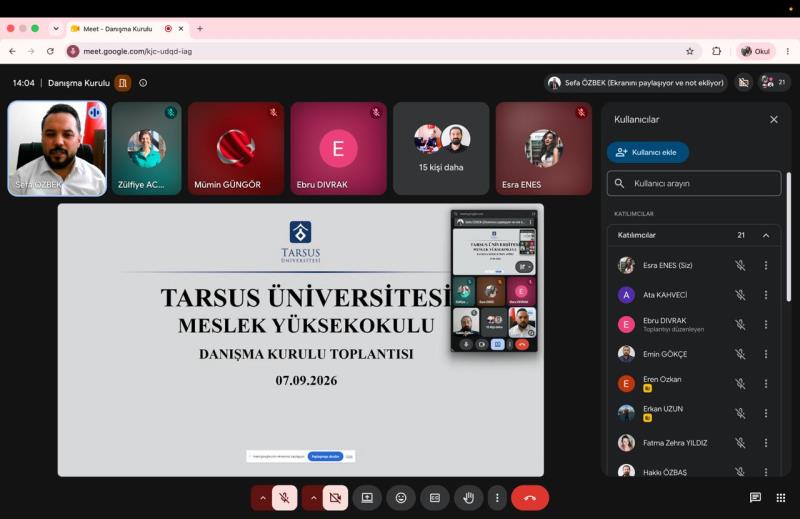Click Sefa ÖZBEK screen sharing banner
This screenshot has width=800, height=519.
tap(637, 83)
